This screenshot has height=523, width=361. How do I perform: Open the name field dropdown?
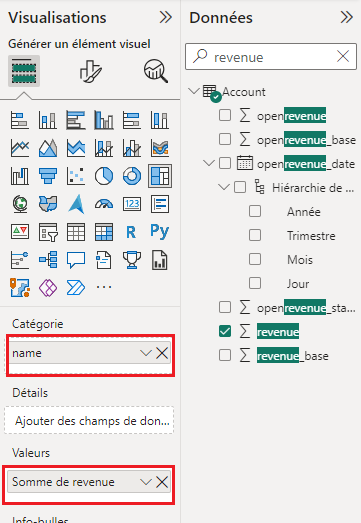pyautogui.click(x=146, y=353)
